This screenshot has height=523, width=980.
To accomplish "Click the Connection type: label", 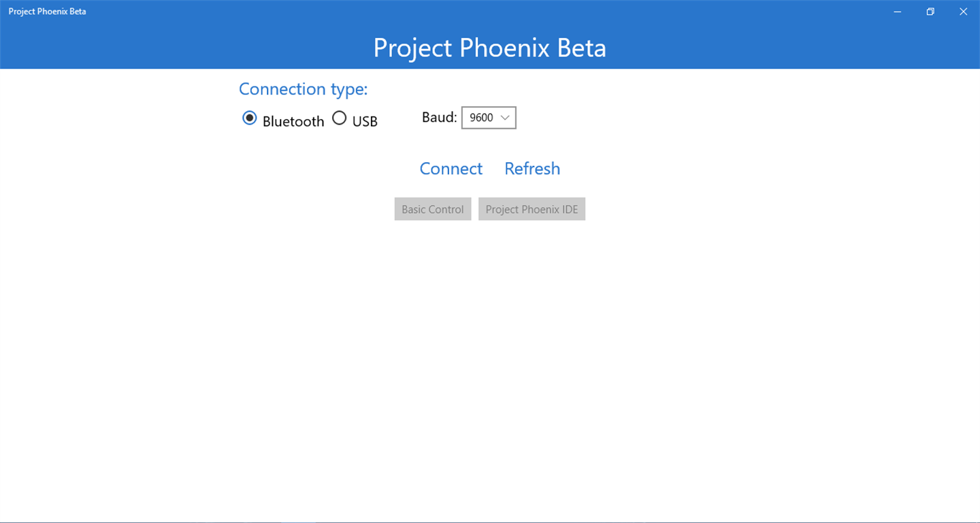I will [x=303, y=89].
